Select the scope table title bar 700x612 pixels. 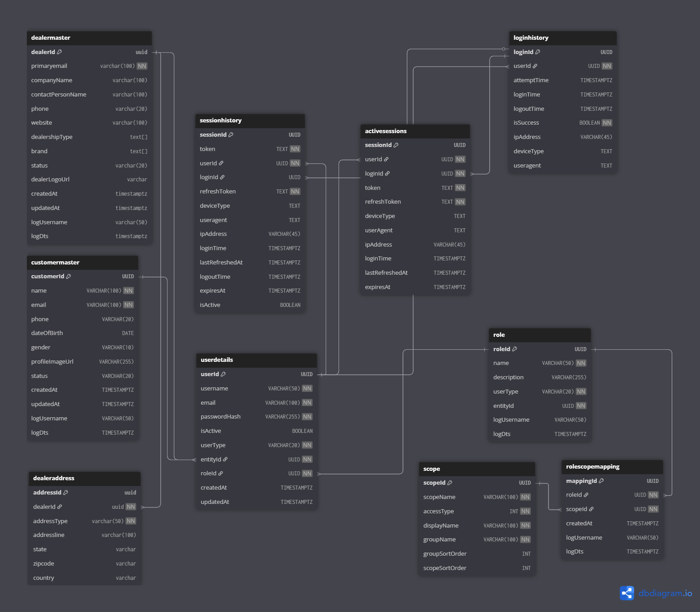(x=476, y=469)
